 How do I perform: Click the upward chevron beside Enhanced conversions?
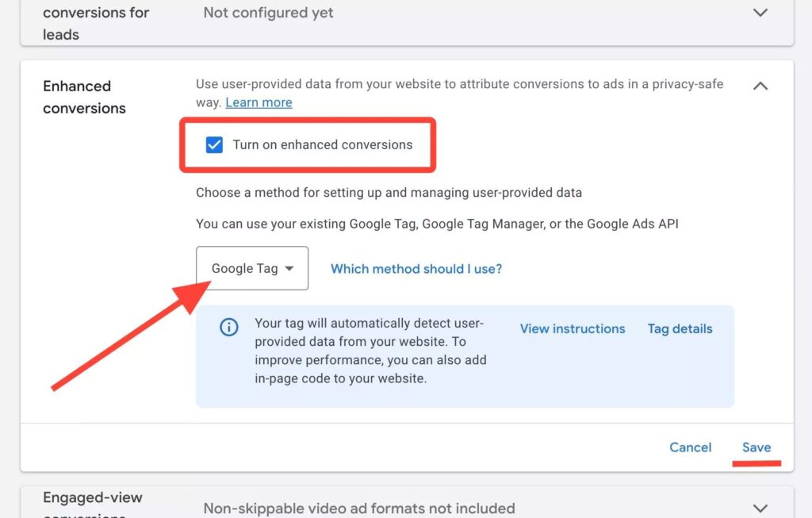pyautogui.click(x=760, y=86)
